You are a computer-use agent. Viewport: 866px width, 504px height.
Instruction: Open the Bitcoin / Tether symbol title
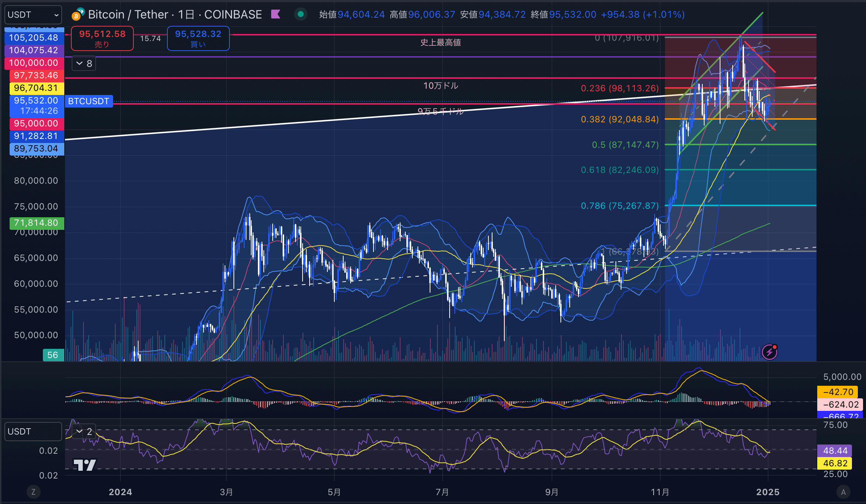pyautogui.click(x=175, y=14)
